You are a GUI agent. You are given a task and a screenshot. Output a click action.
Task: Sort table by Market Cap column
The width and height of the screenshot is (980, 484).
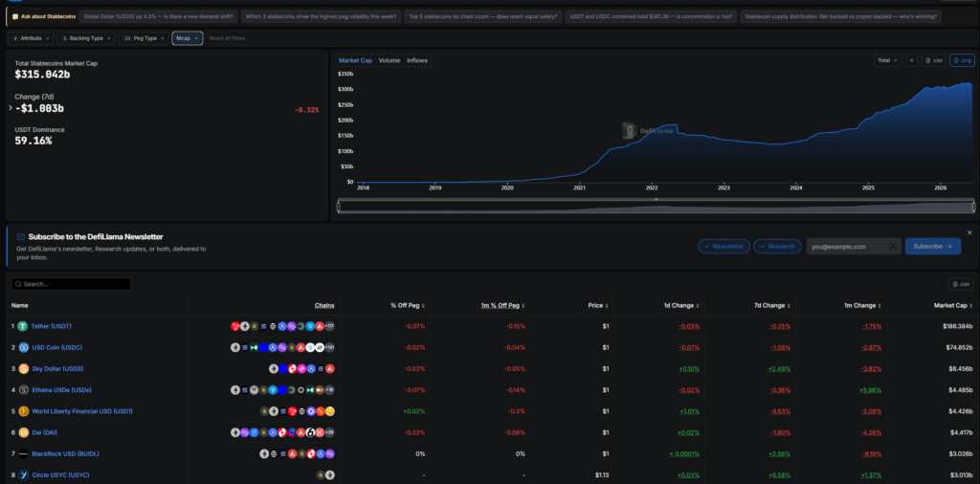point(954,305)
